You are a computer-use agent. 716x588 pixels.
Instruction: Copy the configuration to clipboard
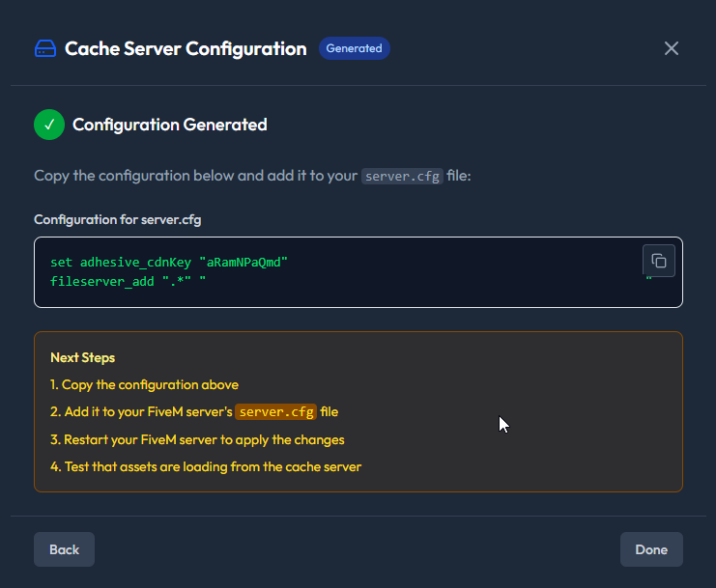click(659, 261)
